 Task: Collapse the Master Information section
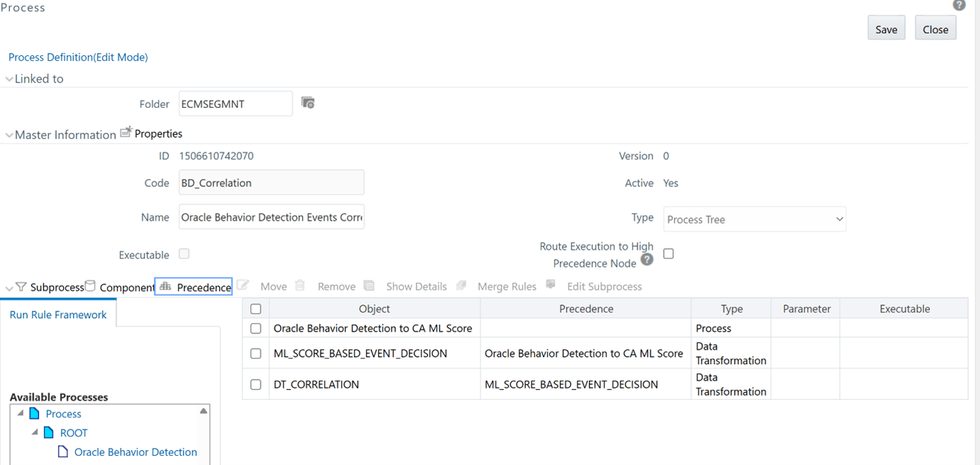(x=9, y=135)
